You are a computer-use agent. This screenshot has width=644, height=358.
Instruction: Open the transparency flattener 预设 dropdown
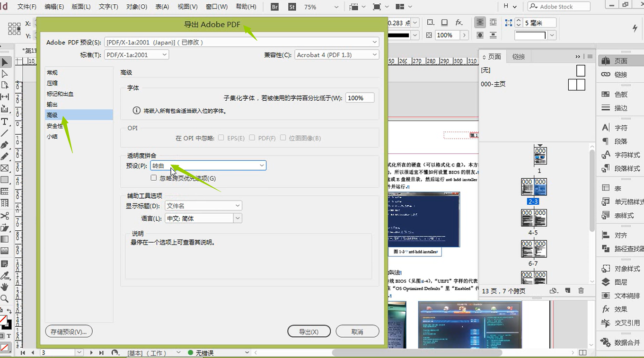208,166
